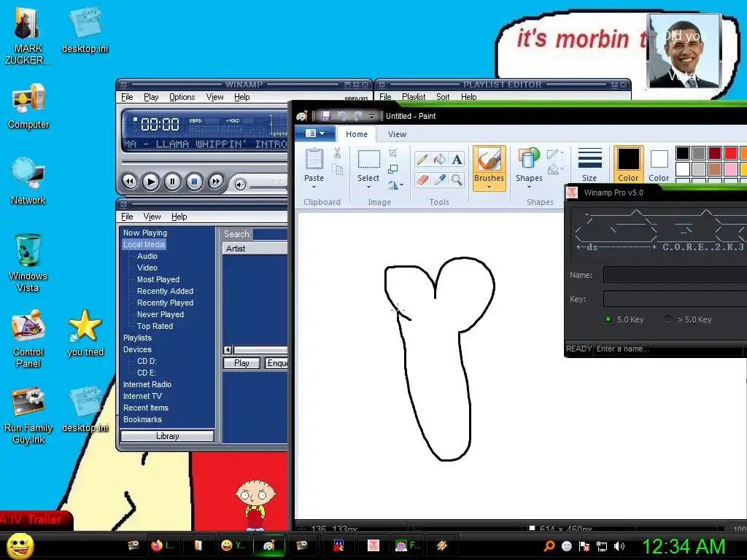Pick the pink color swatch in palette
Screen dimensions: 747x560
[x=730, y=169]
